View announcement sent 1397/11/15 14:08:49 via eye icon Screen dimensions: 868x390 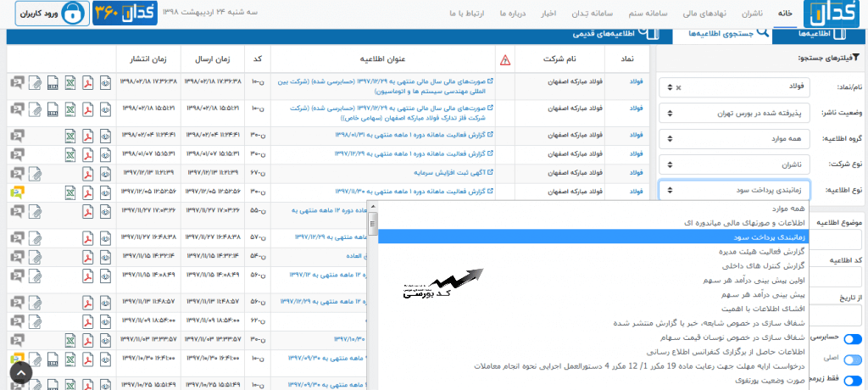[105, 276]
